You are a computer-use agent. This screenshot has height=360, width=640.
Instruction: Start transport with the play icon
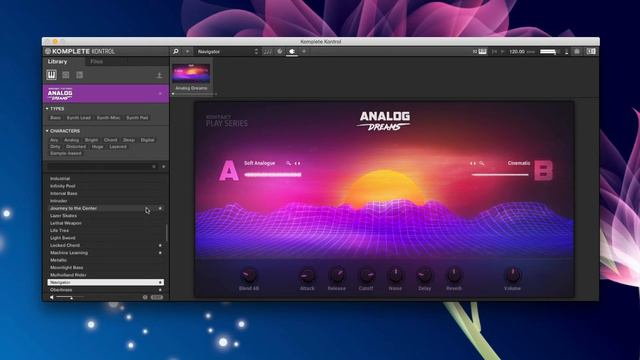click(x=502, y=51)
